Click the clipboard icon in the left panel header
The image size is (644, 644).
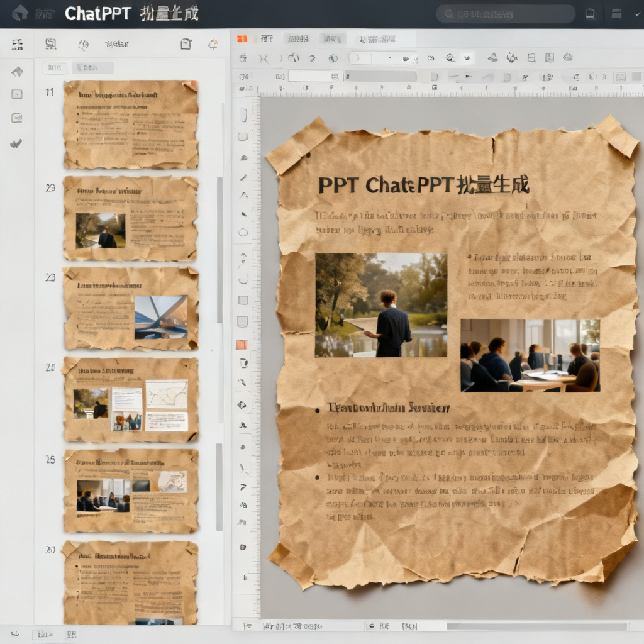point(186,43)
